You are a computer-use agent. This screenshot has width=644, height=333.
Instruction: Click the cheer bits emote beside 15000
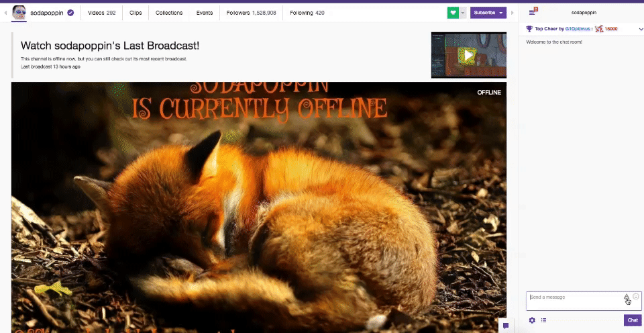click(x=599, y=29)
